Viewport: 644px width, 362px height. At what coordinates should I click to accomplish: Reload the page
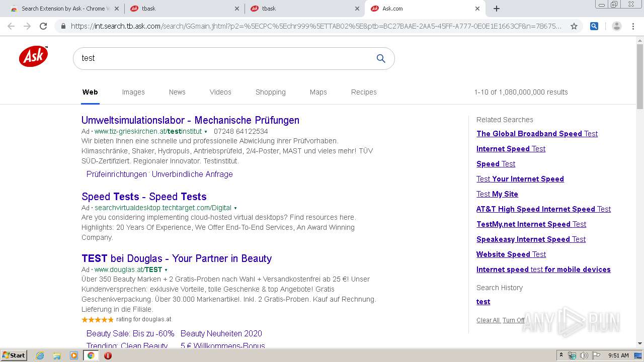pos(43,26)
